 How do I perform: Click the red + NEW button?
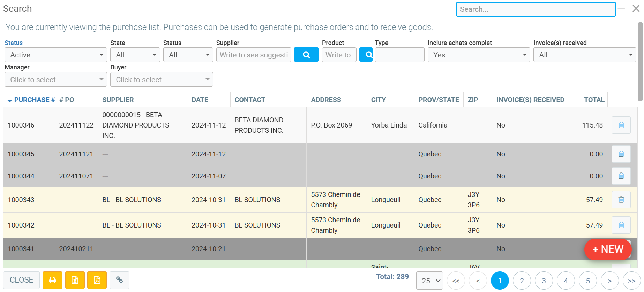[608, 249]
